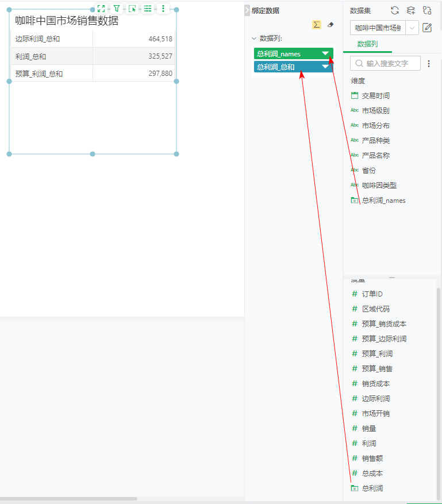The width and height of the screenshot is (442, 504).
Task: Open the 咖啡中国市场 dataset dropdown arrow
Action: point(412,28)
